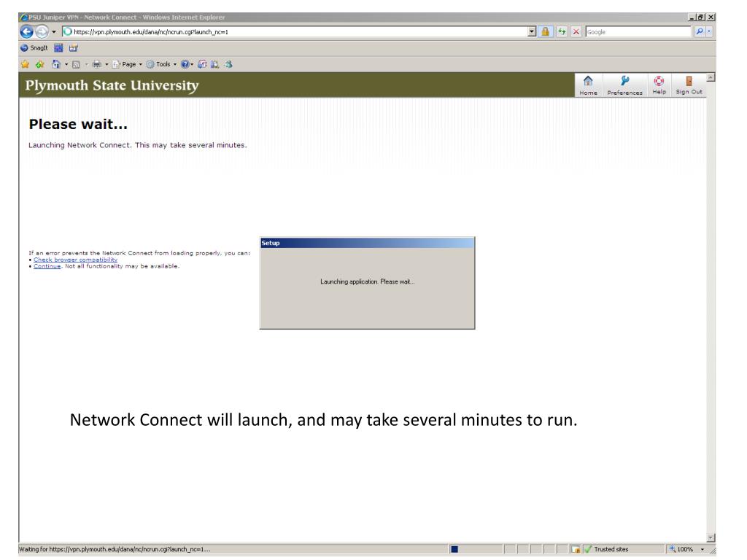The width and height of the screenshot is (747, 560).
Task: Click the SnagIt capture profile icon
Action: coord(73,48)
